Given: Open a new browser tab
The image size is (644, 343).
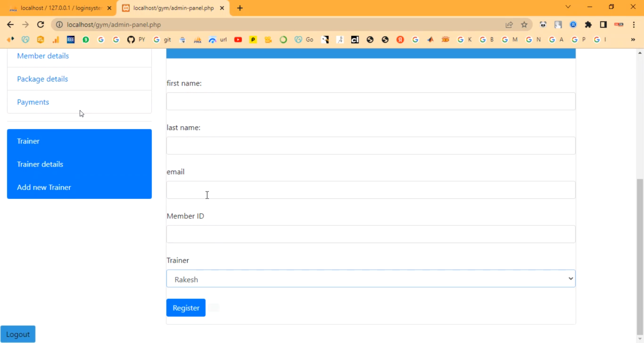Looking at the screenshot, I should [240, 8].
